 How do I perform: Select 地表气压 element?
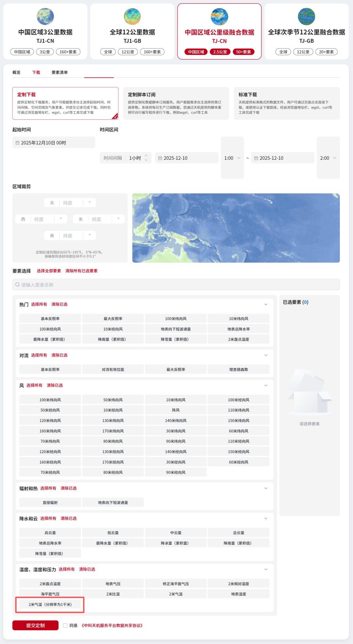(x=113, y=584)
